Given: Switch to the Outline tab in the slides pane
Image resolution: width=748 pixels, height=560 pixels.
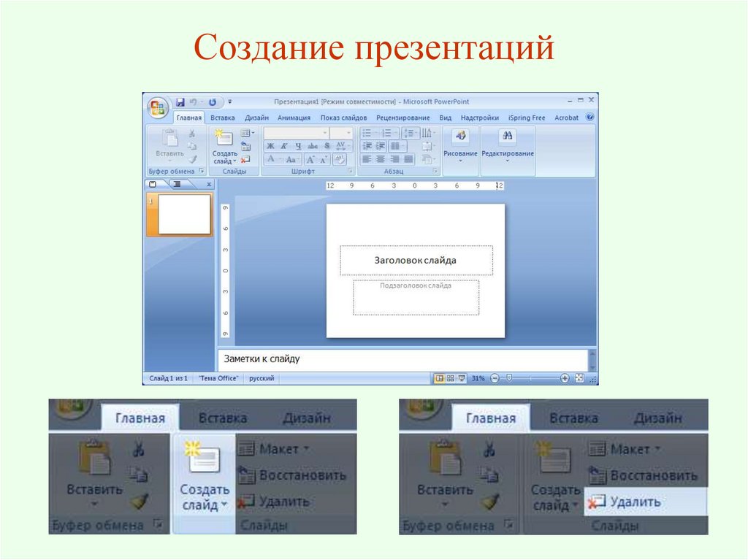Looking at the screenshot, I should (x=177, y=184).
